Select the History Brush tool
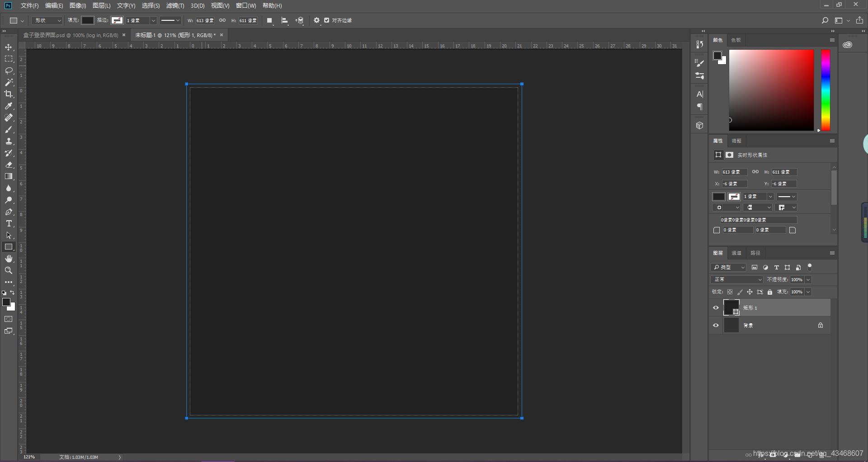This screenshot has height=462, width=868. [x=9, y=153]
